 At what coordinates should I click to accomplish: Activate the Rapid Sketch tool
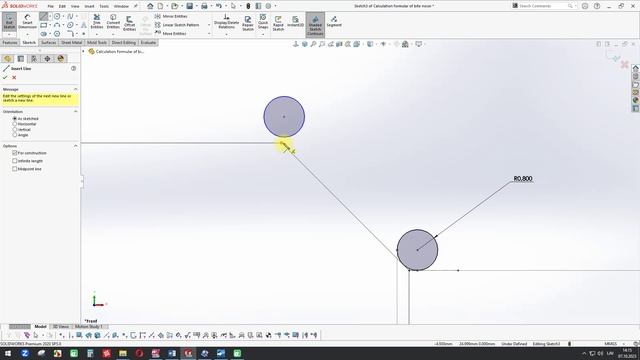coord(278,23)
